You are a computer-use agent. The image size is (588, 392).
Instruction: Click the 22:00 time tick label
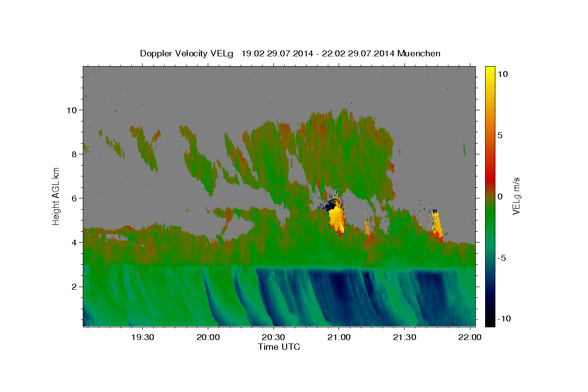(x=470, y=337)
